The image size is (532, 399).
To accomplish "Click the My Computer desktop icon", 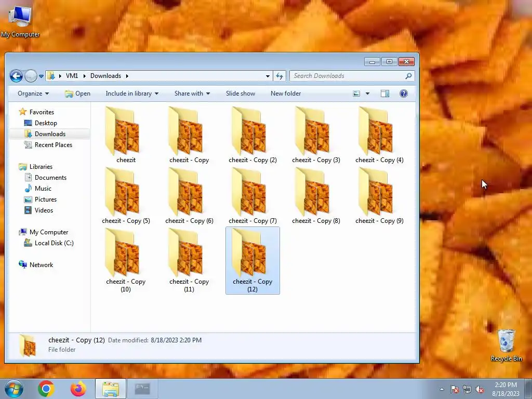I will [20, 20].
